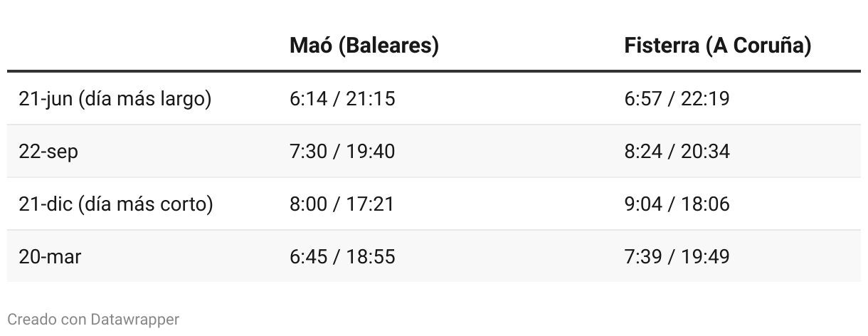Click the 17:21 sunset time in December
Image resolution: width=868 pixels, height=336 pixels.
pyautogui.click(x=370, y=204)
